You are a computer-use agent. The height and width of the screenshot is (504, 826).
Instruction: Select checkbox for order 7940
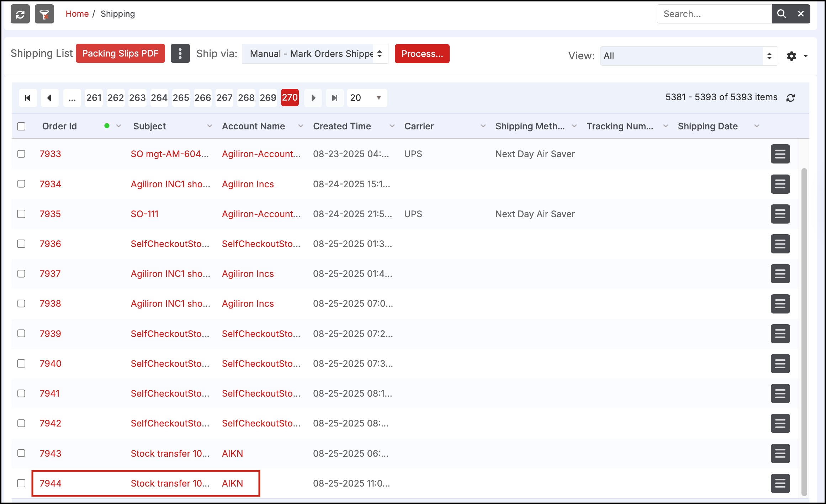(x=21, y=364)
